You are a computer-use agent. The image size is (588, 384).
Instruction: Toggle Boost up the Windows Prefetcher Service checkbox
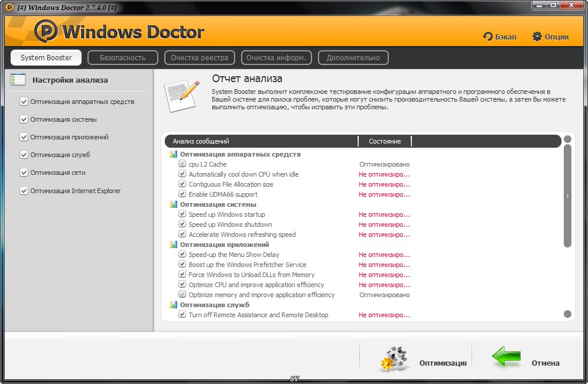pos(182,265)
